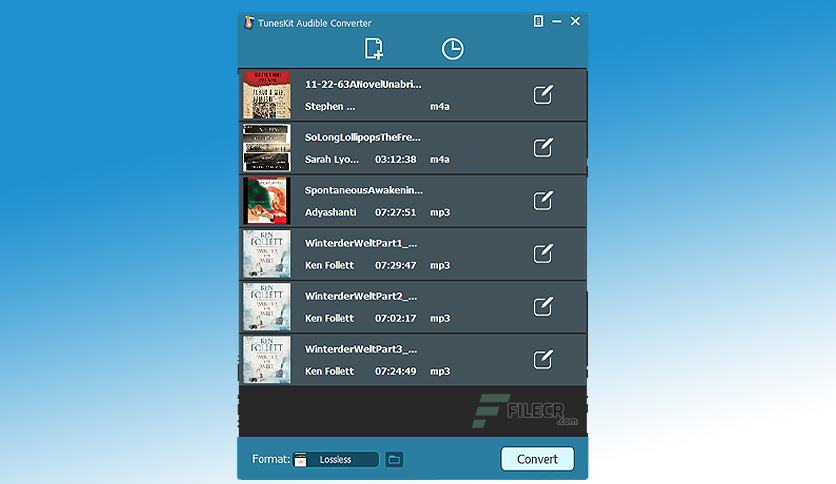Screen dimensions: 836x484
Task: Close the TunesKit Audible Converter window
Action: tap(575, 21)
